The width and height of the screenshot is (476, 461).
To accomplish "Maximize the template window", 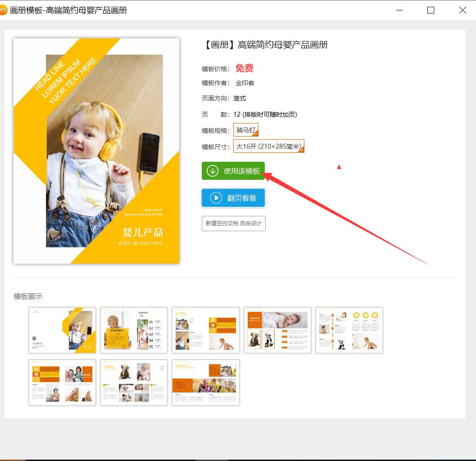I will [431, 10].
